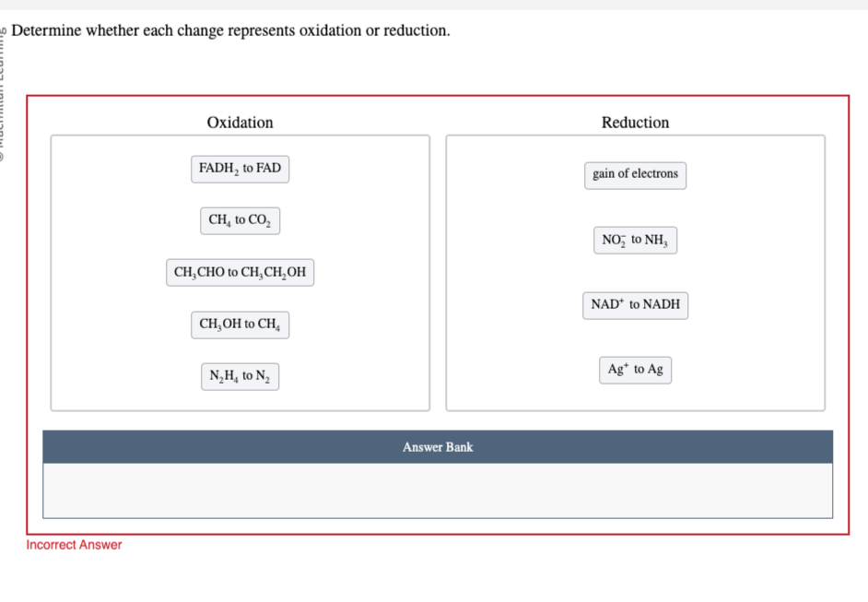868x602 pixels.
Task: Click the Oxidation category heading
Action: [240, 122]
